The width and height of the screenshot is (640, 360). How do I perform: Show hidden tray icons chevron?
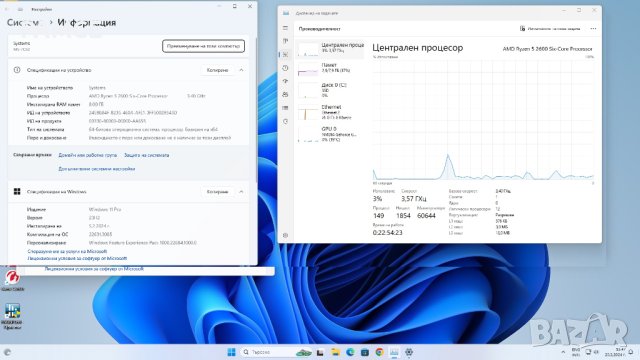(563, 352)
